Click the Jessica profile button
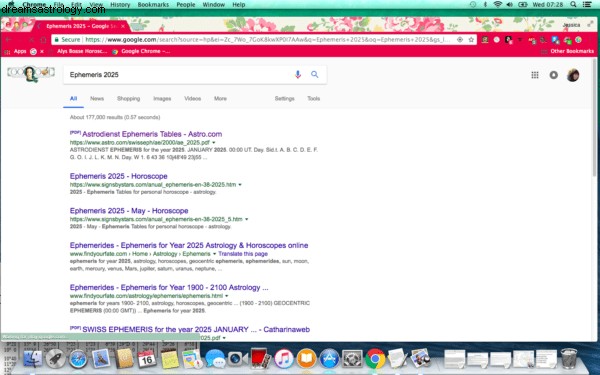This screenshot has height=375, width=600. [571, 25]
